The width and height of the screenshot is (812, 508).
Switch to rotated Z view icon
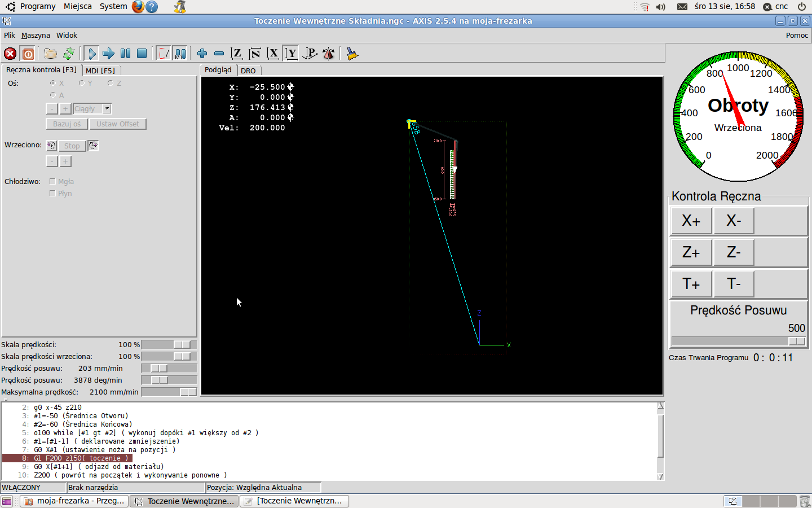coord(255,54)
